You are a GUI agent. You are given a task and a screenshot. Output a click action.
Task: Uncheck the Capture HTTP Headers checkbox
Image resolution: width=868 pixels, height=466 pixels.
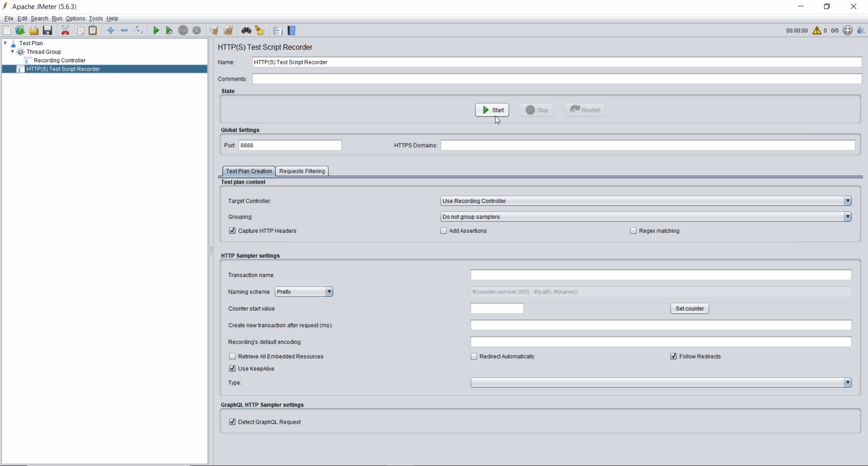(232, 230)
